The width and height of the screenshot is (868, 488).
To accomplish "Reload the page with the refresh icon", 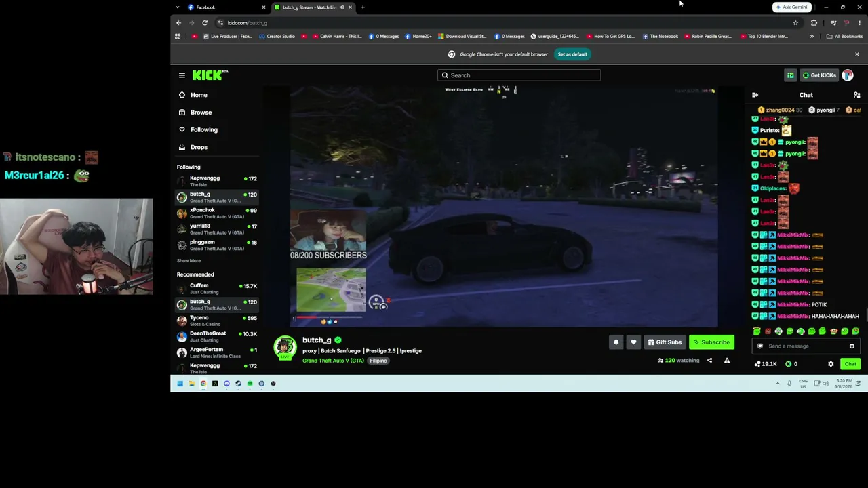I will point(205,23).
